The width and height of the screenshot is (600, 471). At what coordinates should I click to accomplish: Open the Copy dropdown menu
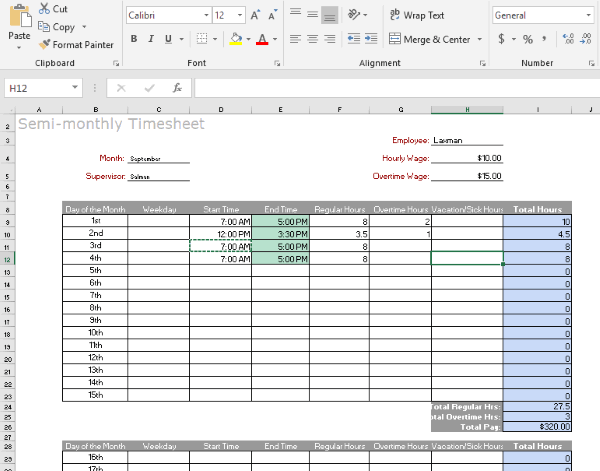[x=83, y=27]
